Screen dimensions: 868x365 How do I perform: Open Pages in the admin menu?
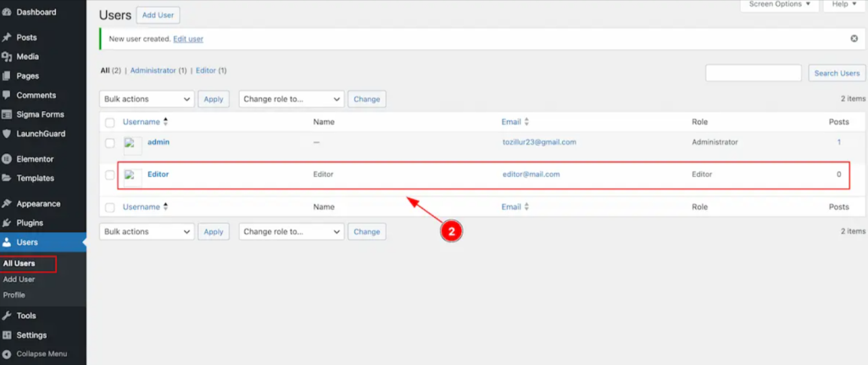28,75
